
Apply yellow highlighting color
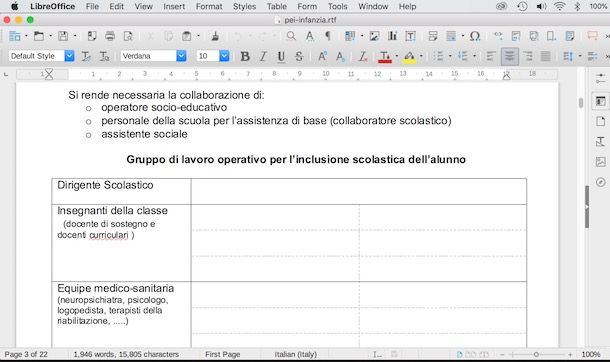pos(409,57)
